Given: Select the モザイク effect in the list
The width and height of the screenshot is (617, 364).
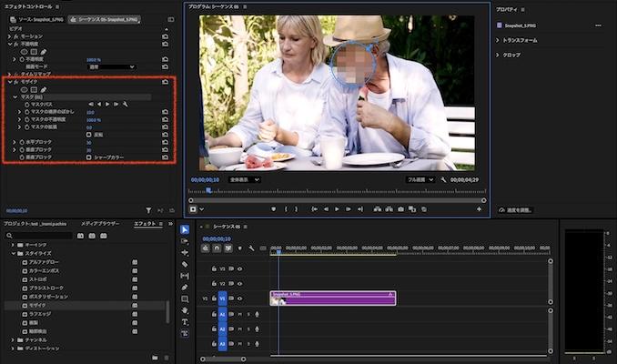Looking at the screenshot, I should [x=38, y=305].
